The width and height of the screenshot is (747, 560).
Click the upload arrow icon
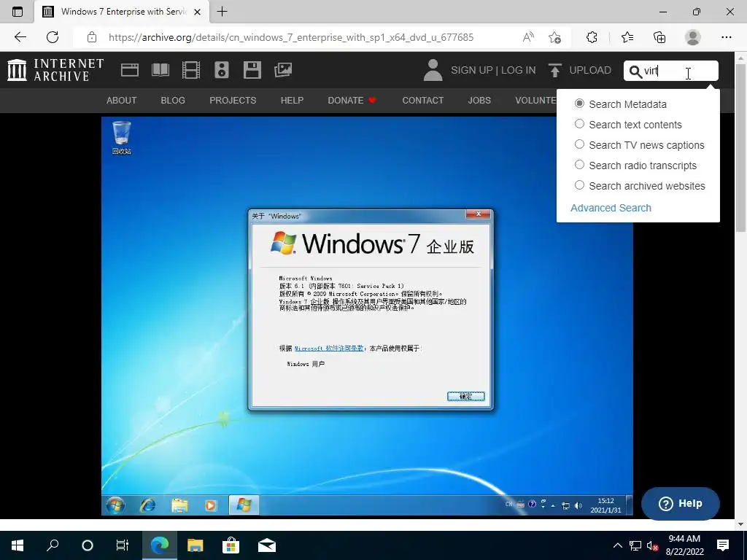pyautogui.click(x=555, y=70)
